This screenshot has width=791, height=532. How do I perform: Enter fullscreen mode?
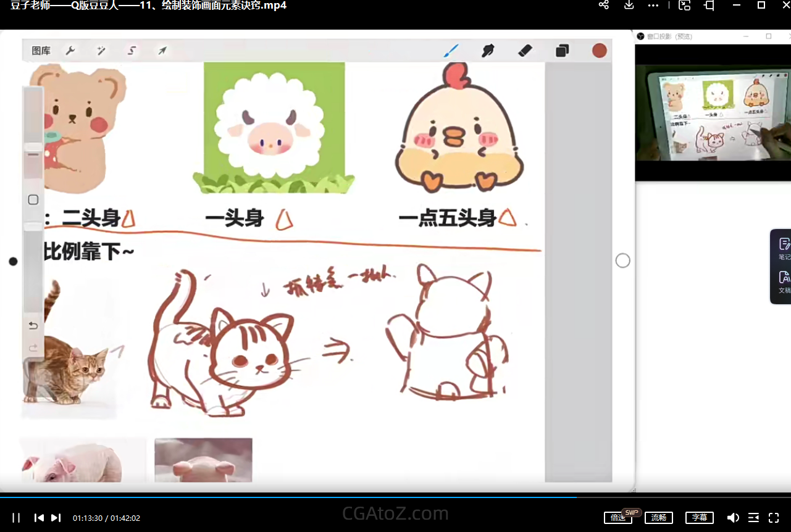click(x=774, y=518)
